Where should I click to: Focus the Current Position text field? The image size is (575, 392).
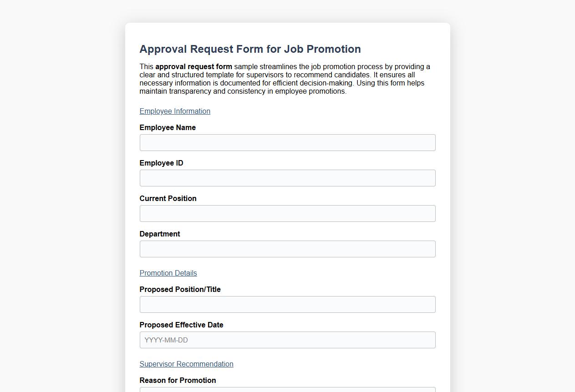click(287, 213)
